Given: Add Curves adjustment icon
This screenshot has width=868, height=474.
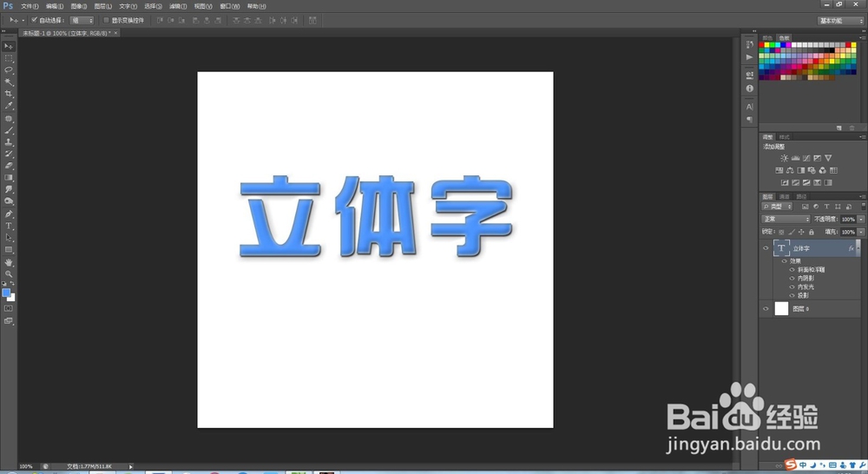Looking at the screenshot, I should point(806,158).
